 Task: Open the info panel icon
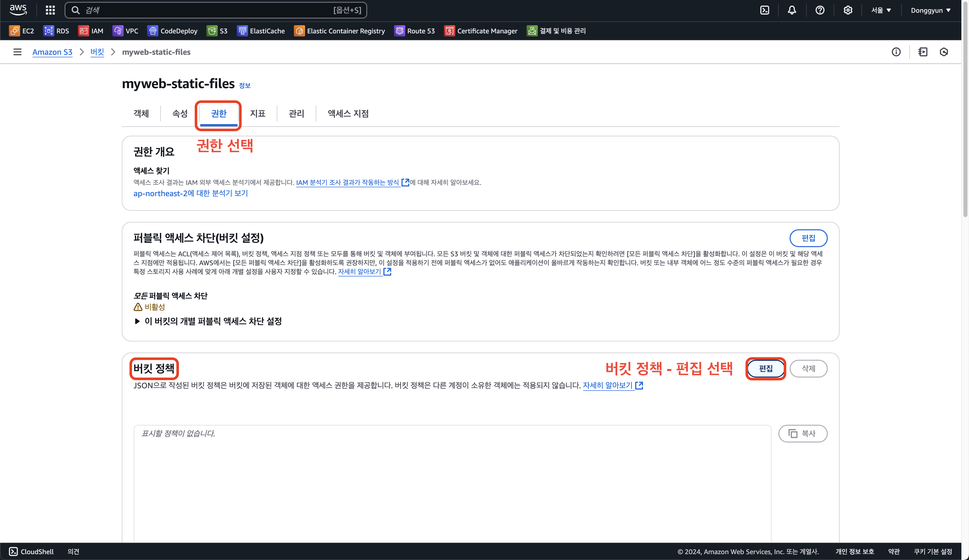coord(896,52)
